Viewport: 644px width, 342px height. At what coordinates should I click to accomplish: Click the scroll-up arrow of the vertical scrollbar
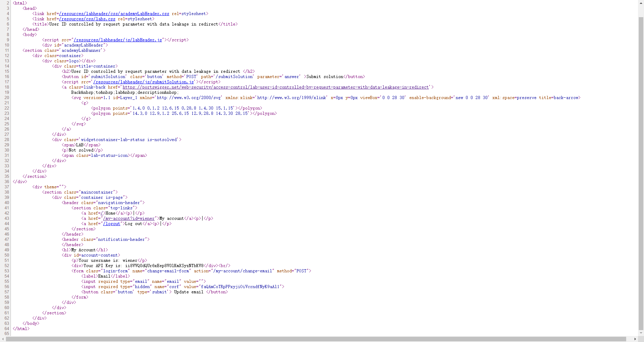coord(641,2)
